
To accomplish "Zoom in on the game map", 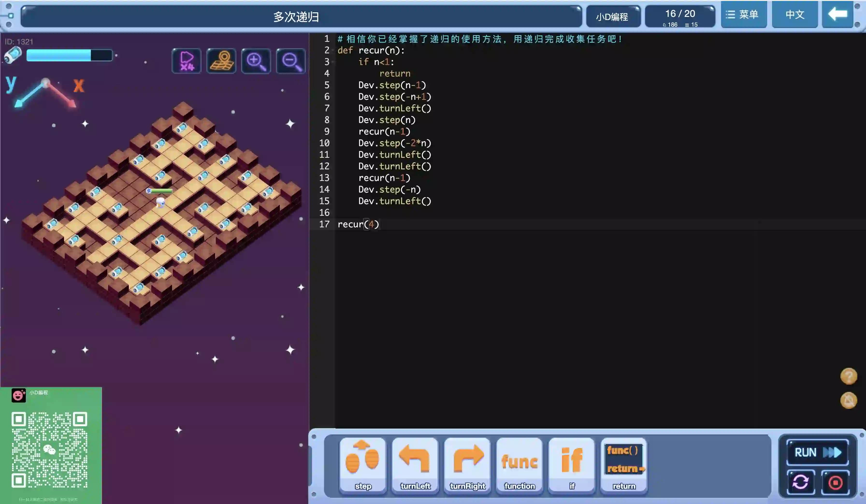I will (x=256, y=61).
